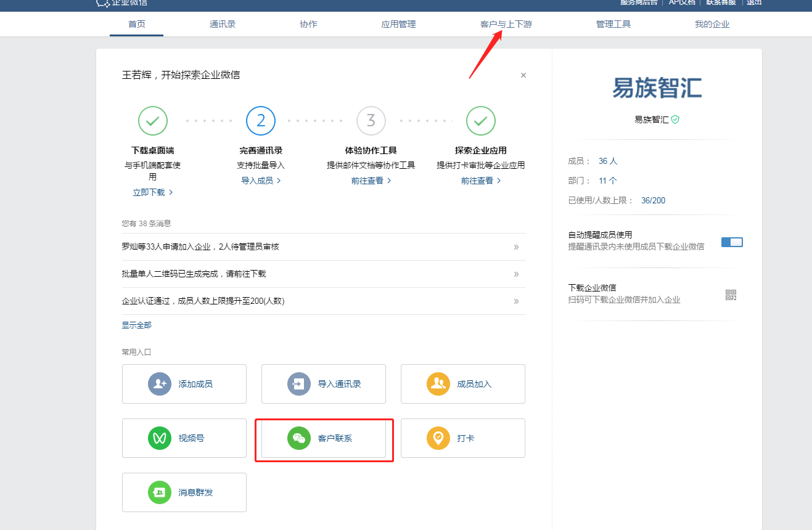Expand the 罗灿等33人申请加入企业 message arrow
The height and width of the screenshot is (530, 812).
pyautogui.click(x=516, y=247)
